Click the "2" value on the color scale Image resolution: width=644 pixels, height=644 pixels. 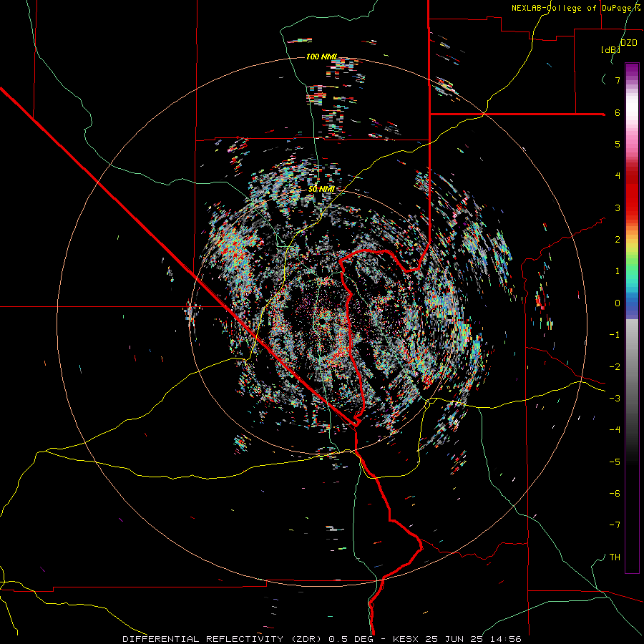(618, 240)
